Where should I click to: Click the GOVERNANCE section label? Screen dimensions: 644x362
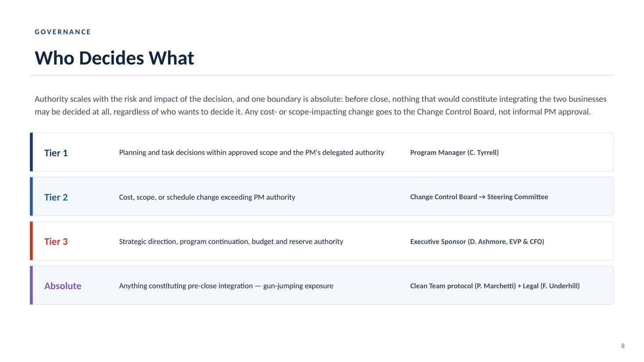63,32
